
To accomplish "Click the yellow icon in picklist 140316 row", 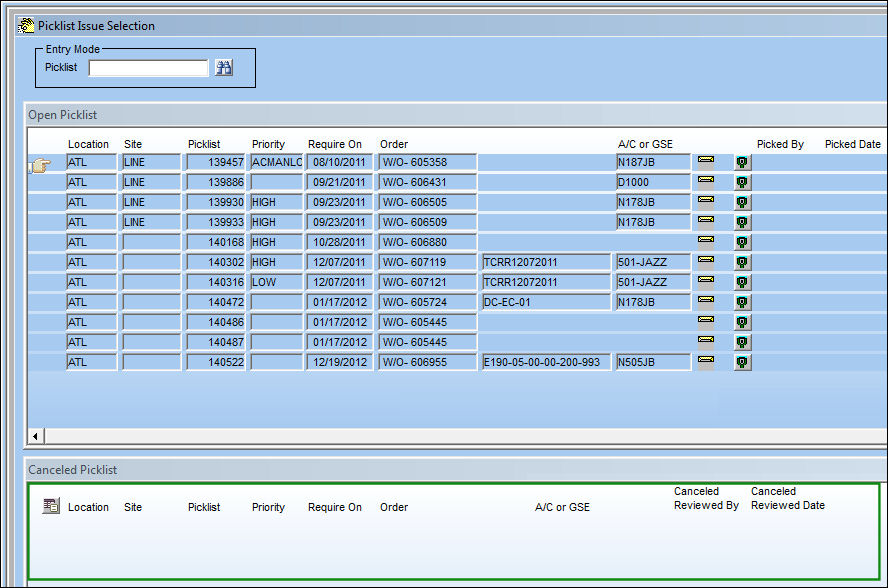I will click(x=706, y=280).
